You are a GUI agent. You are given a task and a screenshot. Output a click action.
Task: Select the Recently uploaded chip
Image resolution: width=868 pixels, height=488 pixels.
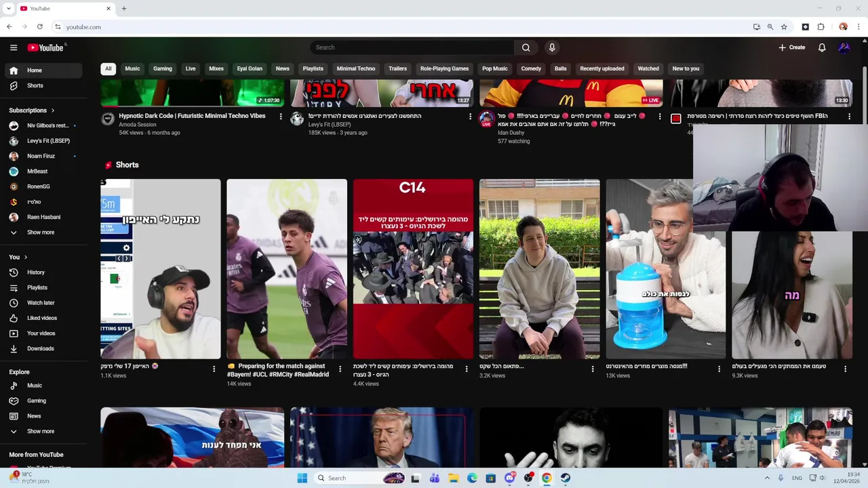point(602,68)
